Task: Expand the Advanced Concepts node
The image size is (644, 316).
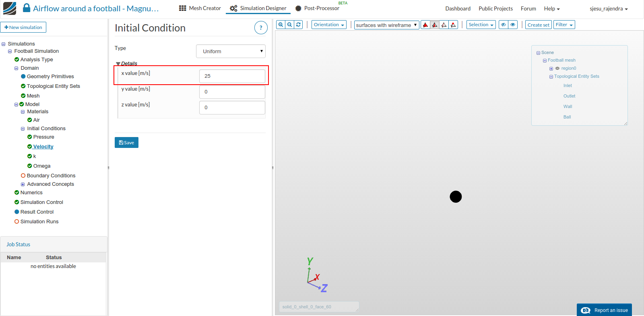Action: (x=23, y=185)
